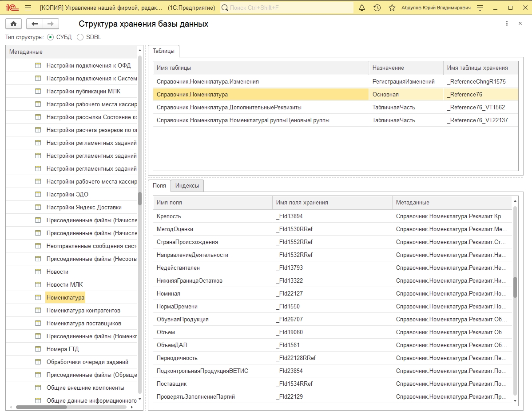Select row Справочник.Номенклатура.Изменения
Image resolution: width=532 pixels, height=416 pixels.
coord(336,81)
